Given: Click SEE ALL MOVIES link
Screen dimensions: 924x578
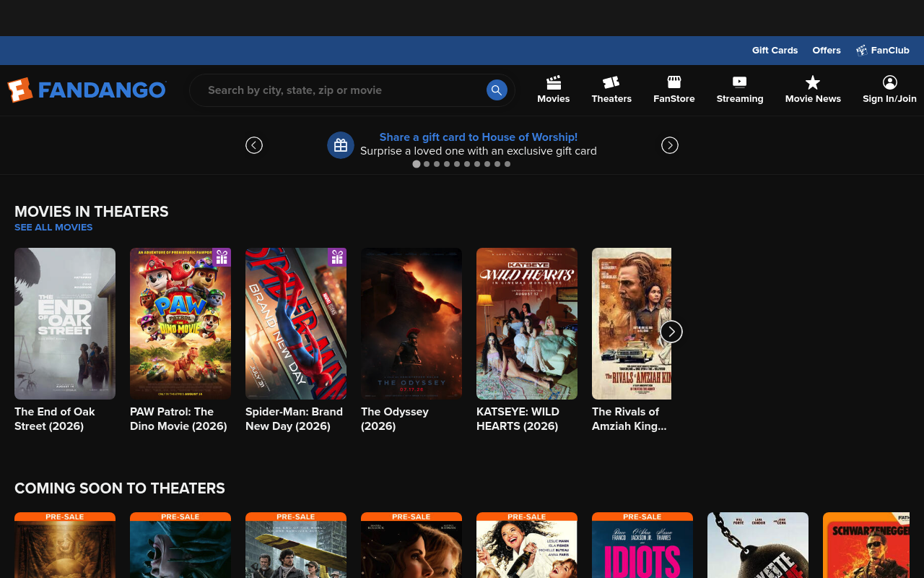Looking at the screenshot, I should [53, 228].
